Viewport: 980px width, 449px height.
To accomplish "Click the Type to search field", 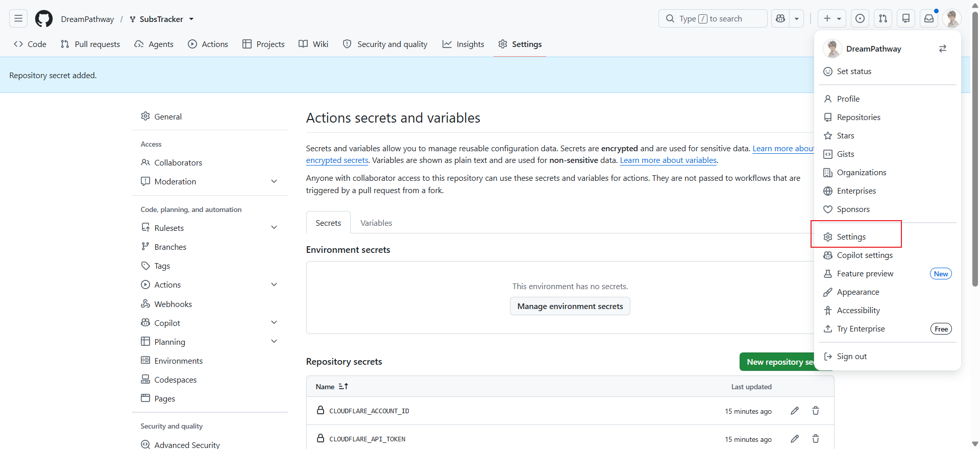I will (x=713, y=19).
